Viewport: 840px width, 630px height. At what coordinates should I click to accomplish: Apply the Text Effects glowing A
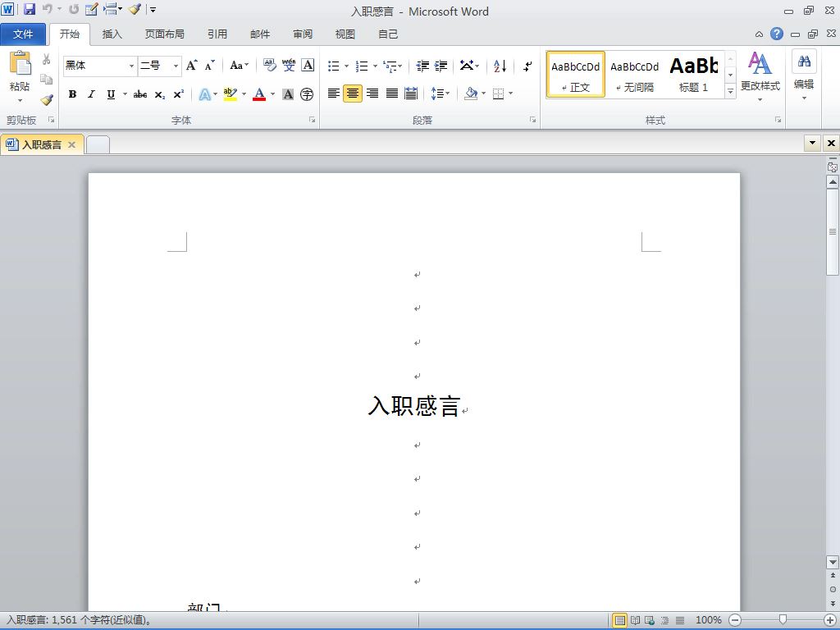click(204, 94)
